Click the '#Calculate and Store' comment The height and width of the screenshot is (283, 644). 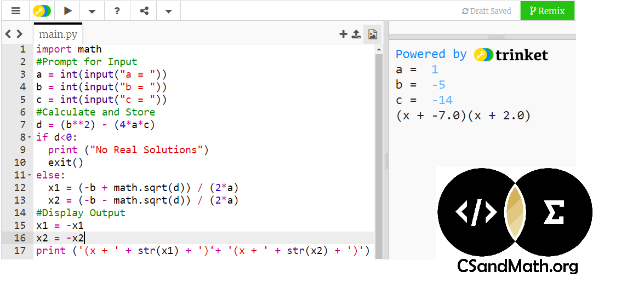(x=96, y=112)
